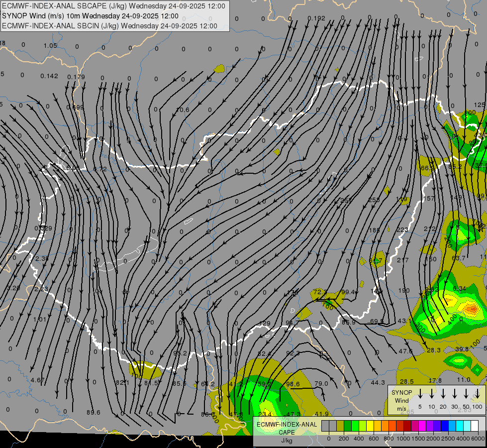487x448 pixels.
Task: Pick the dark red CAPE legend swatch
Action: coord(407,426)
